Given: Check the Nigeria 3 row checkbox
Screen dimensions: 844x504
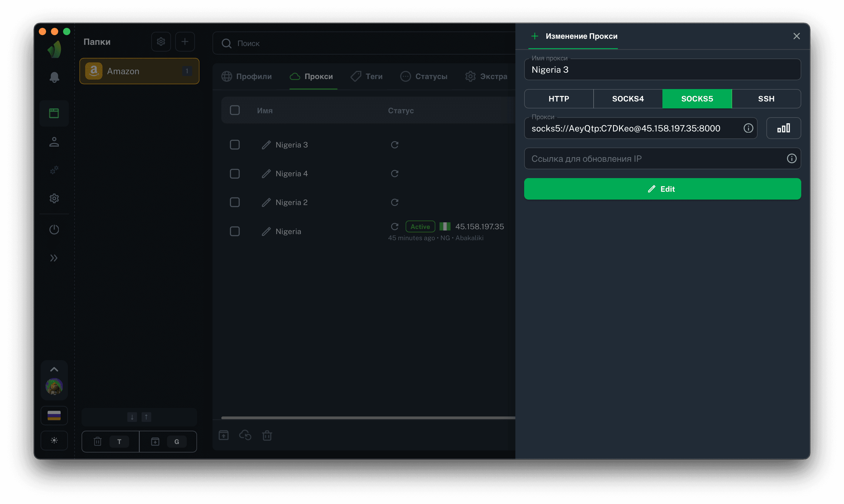Looking at the screenshot, I should point(235,145).
